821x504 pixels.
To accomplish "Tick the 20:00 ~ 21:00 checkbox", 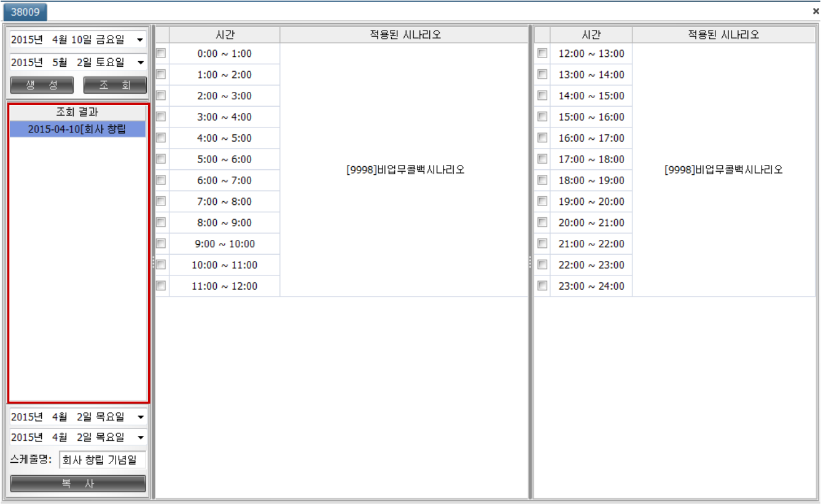I will pos(542,222).
